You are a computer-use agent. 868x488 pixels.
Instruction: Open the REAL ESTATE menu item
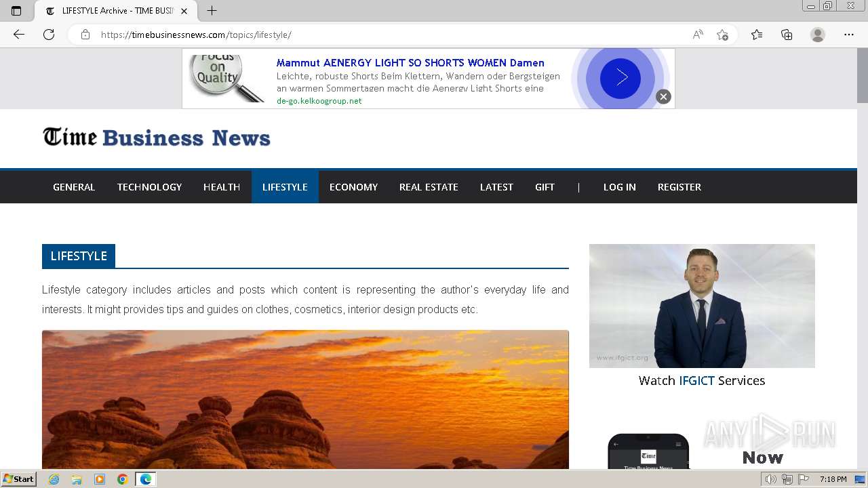(429, 187)
